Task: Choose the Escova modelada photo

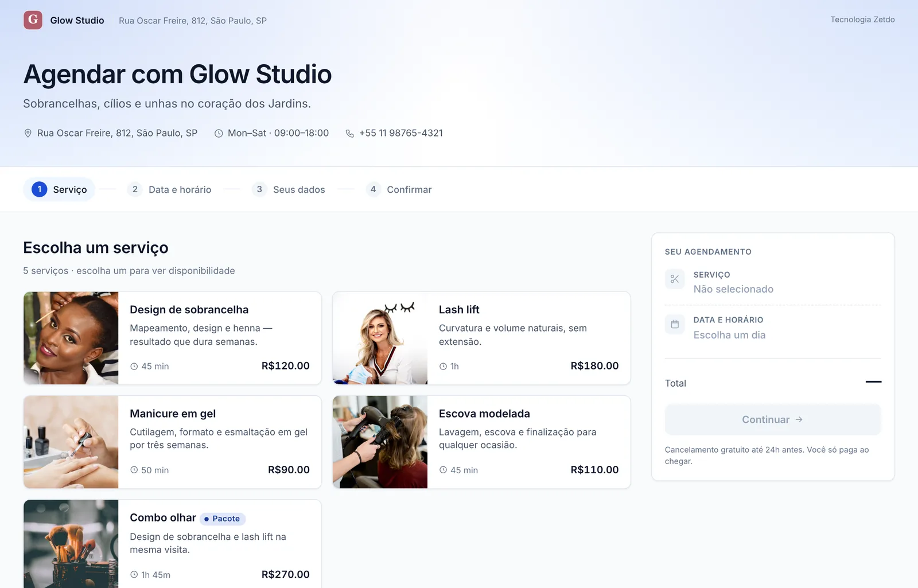Action: 380,442
